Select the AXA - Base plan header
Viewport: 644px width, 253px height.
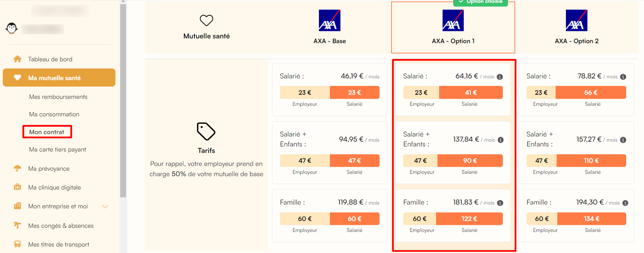tap(330, 27)
